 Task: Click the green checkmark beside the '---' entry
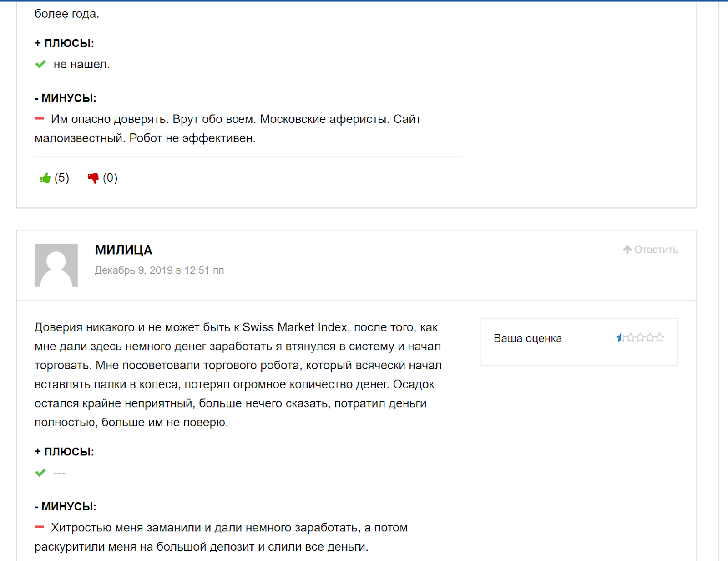pos(40,473)
